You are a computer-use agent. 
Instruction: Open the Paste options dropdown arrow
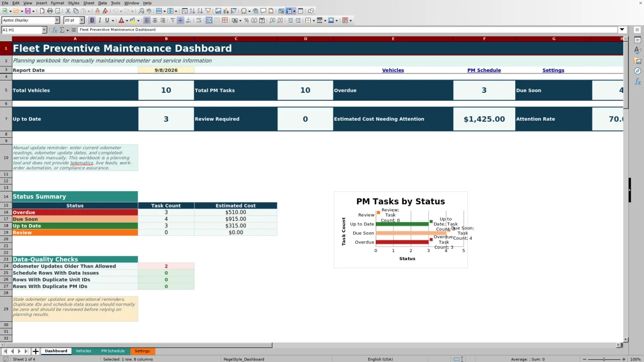89,11
